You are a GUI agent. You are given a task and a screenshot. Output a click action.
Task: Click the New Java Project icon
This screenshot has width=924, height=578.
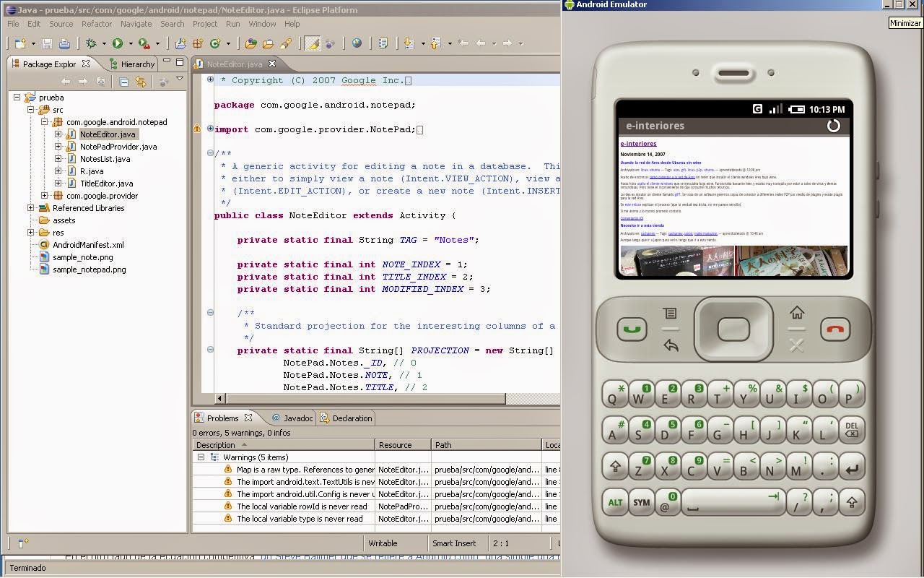click(x=180, y=43)
